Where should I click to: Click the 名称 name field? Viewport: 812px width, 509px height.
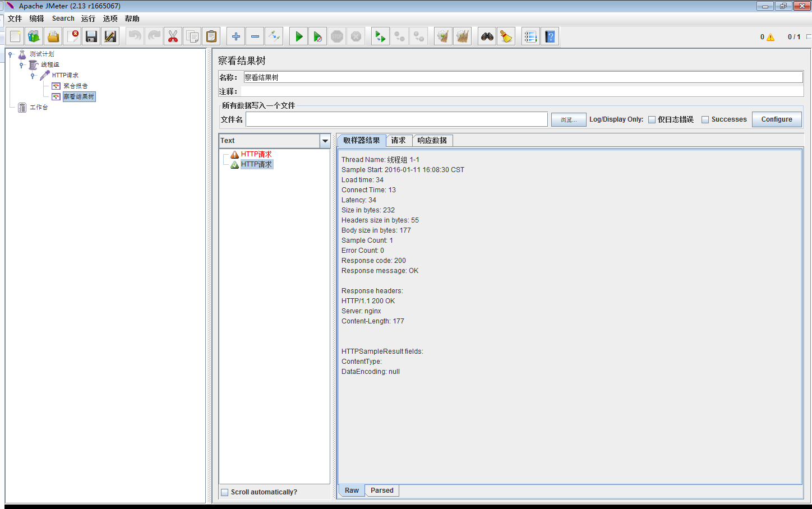click(x=523, y=77)
